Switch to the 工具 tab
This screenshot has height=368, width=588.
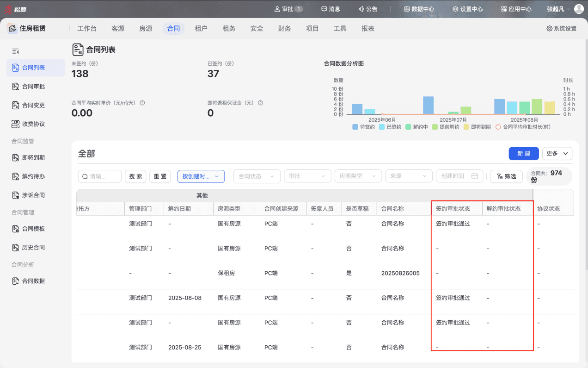coord(340,28)
